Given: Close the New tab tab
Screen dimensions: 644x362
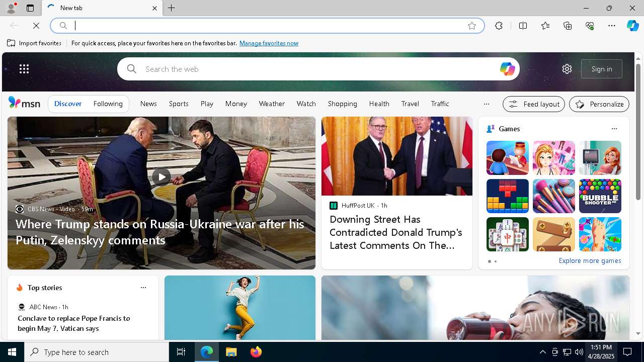Looking at the screenshot, I should click(154, 8).
